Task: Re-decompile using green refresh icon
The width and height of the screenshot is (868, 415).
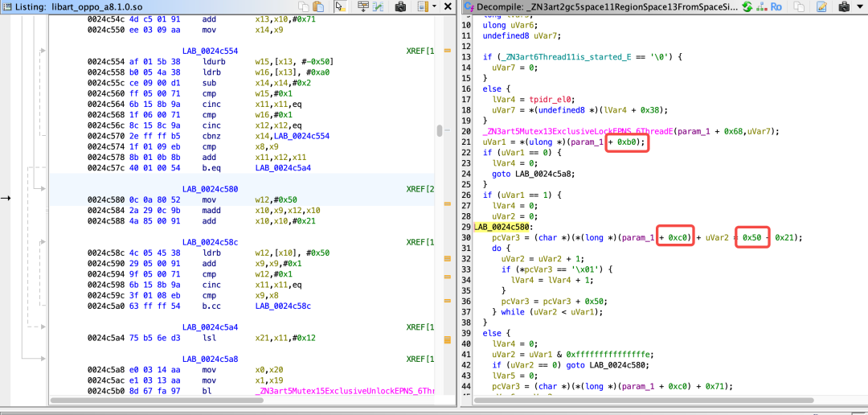Action: [x=747, y=6]
